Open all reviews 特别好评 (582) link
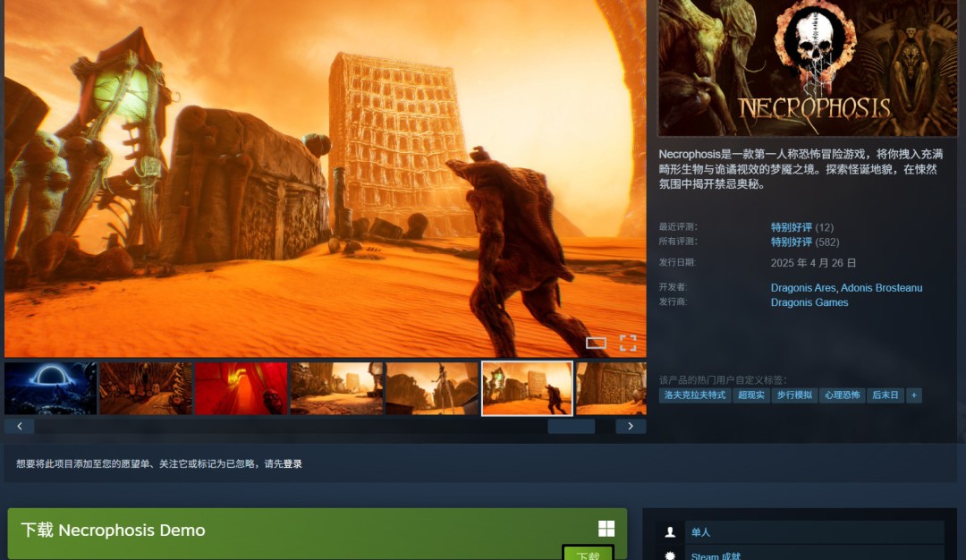This screenshot has height=560, width=966. coord(792,242)
